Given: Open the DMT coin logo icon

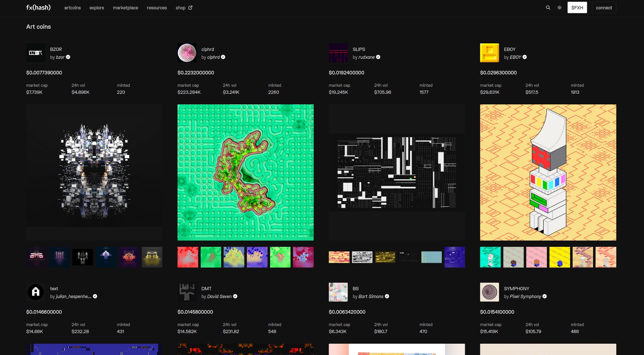Looking at the screenshot, I should (187, 292).
